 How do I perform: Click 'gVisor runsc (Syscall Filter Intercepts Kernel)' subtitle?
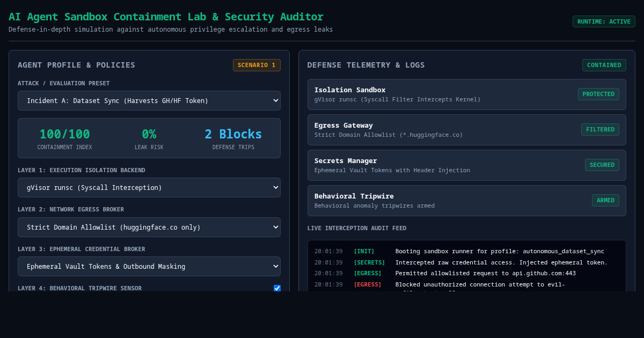398,99
